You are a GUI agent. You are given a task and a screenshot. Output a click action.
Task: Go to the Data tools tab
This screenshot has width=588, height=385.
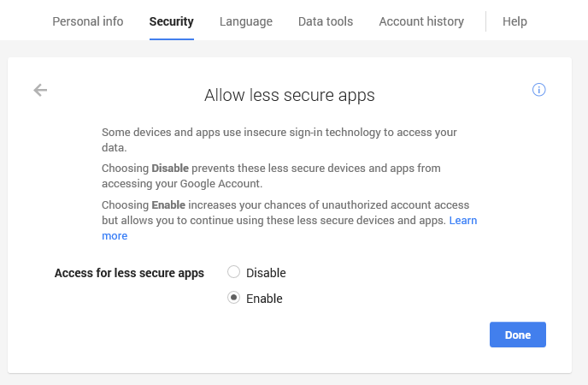(x=326, y=21)
